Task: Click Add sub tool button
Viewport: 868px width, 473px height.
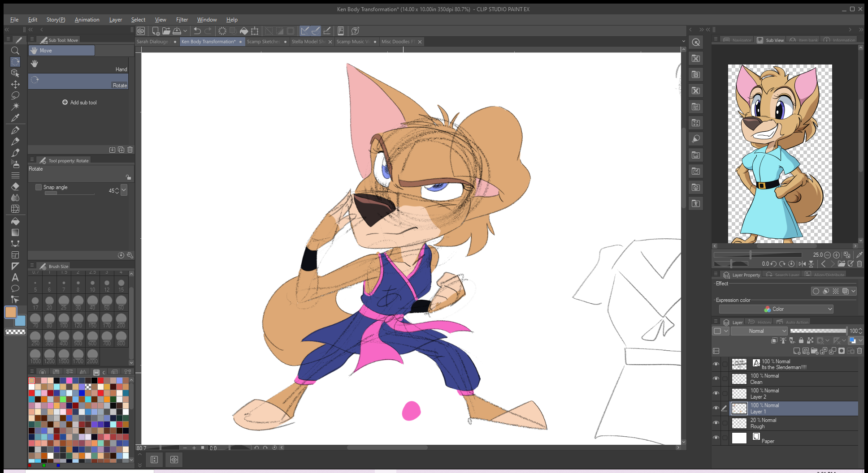Action: coord(79,103)
